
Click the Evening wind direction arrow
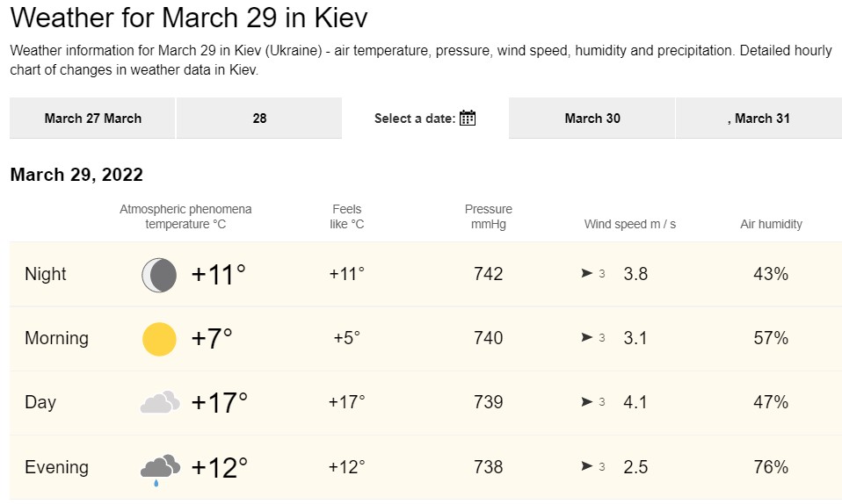tap(586, 467)
